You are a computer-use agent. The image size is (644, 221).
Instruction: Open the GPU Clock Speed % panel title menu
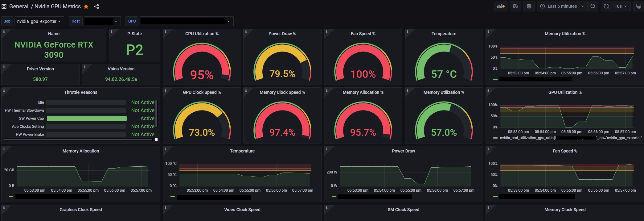pos(202,92)
